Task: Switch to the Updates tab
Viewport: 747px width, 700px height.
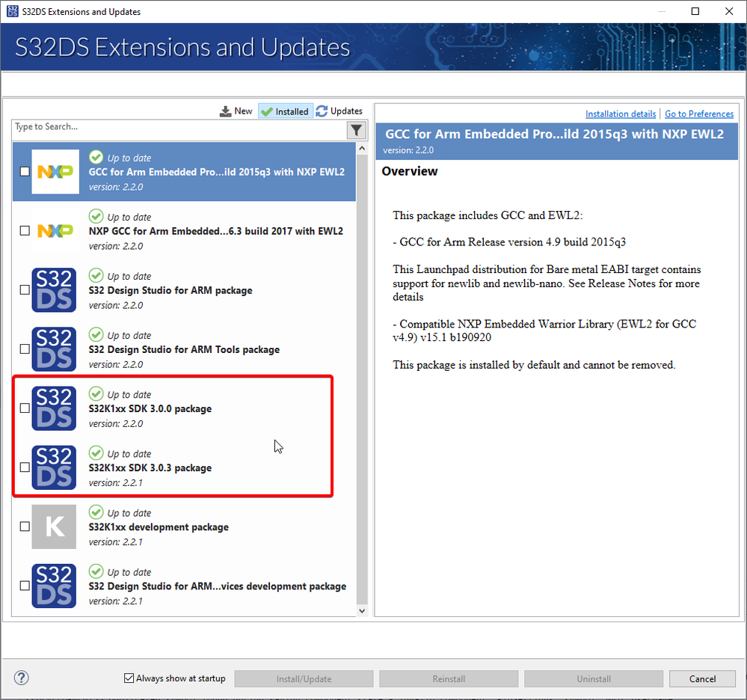Action: (x=339, y=111)
